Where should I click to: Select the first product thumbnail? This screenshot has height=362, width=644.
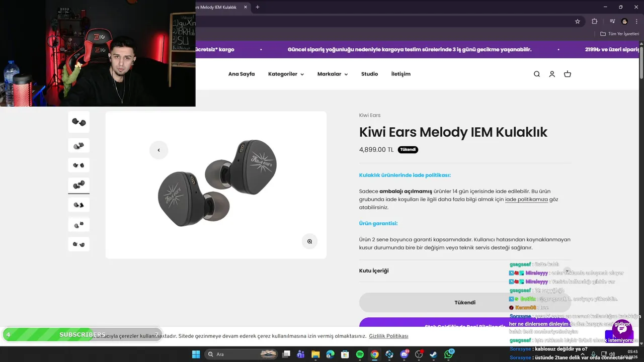pyautogui.click(x=79, y=122)
